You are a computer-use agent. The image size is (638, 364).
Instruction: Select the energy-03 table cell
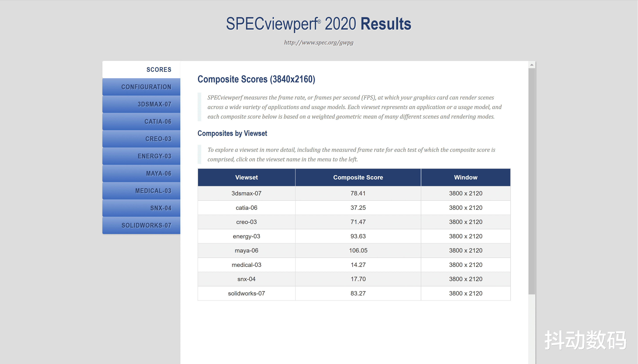pos(247,236)
